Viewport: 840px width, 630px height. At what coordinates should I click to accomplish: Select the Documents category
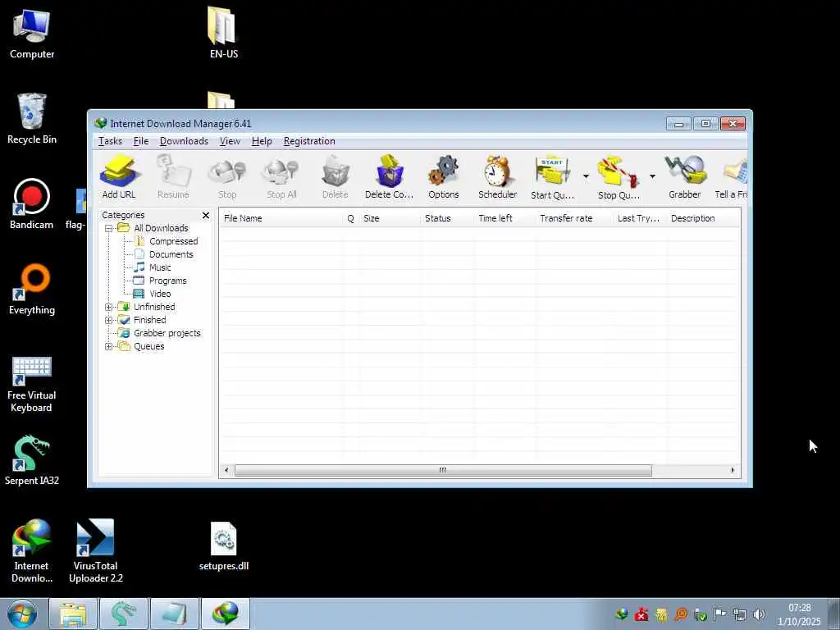171,254
